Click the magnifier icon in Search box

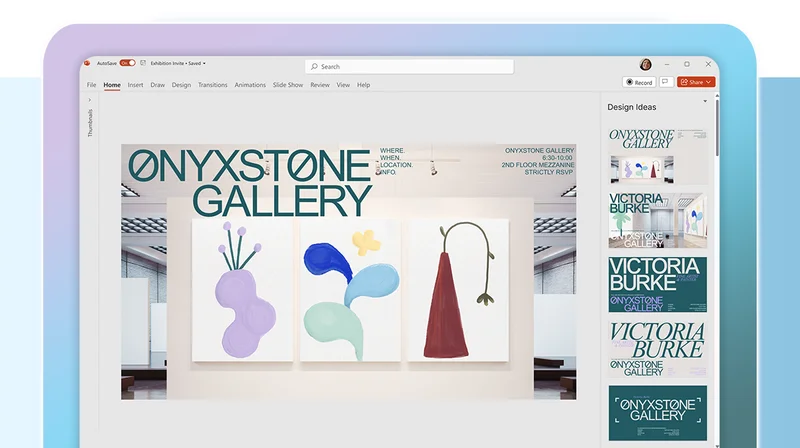pyautogui.click(x=314, y=66)
